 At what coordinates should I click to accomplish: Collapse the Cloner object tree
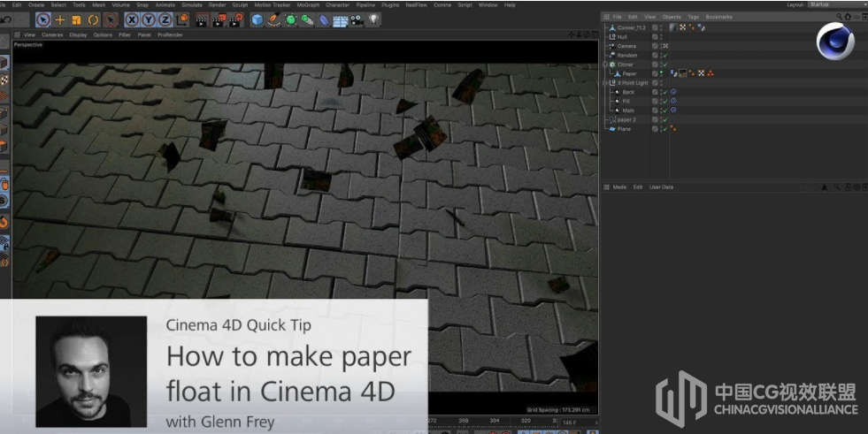pyautogui.click(x=605, y=65)
